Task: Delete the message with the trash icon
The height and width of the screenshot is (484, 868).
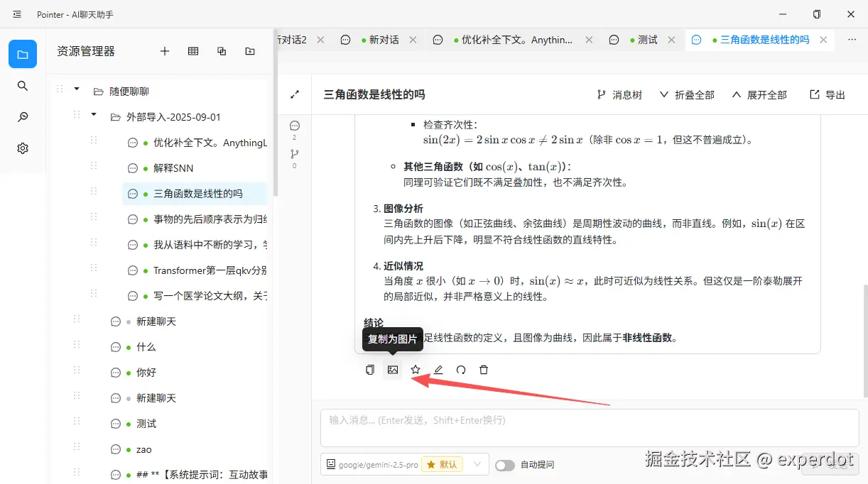Action: tap(484, 370)
